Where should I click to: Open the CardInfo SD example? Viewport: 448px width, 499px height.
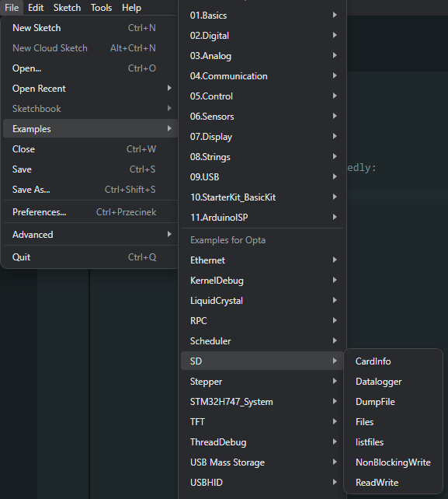click(394, 361)
